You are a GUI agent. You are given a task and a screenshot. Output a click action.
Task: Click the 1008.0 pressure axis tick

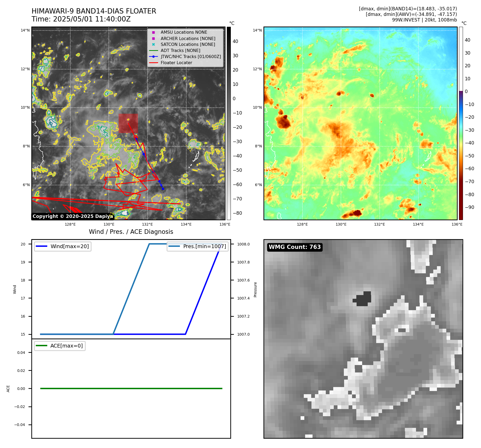point(243,244)
